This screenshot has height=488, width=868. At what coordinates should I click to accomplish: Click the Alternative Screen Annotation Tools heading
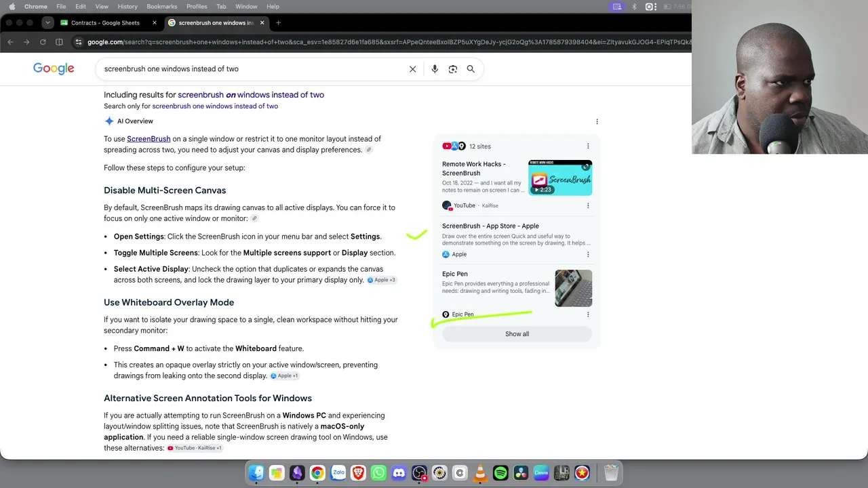point(208,399)
